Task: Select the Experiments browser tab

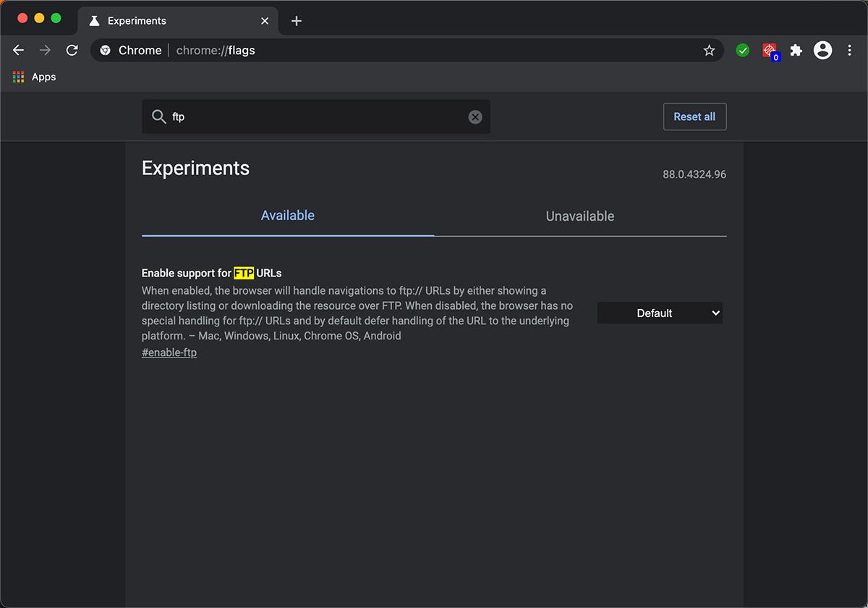Action: pos(179,21)
